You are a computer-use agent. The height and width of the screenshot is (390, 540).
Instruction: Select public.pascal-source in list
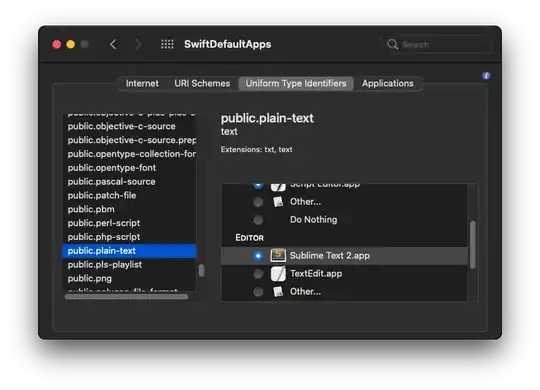pyautogui.click(x=129, y=182)
